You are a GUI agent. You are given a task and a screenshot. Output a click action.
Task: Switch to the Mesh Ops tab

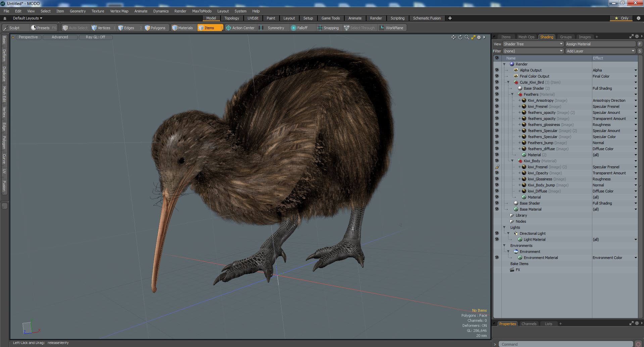click(x=526, y=37)
